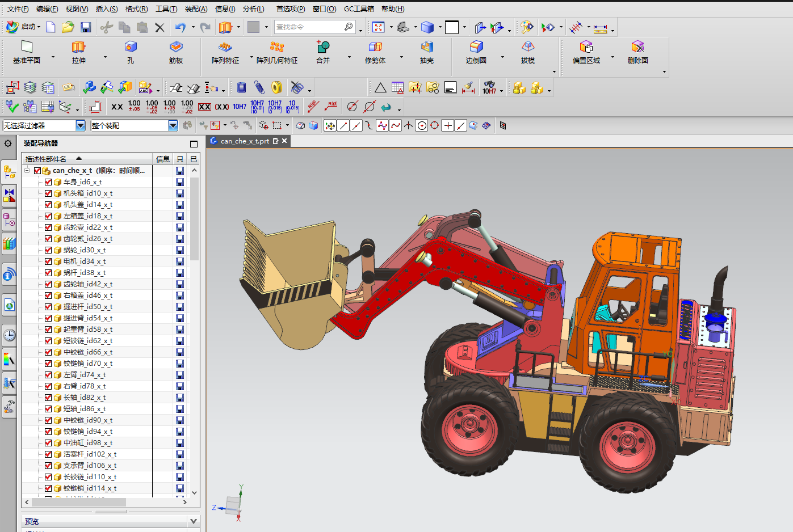Open the 阵列特征 pattern feature tool

(225, 47)
